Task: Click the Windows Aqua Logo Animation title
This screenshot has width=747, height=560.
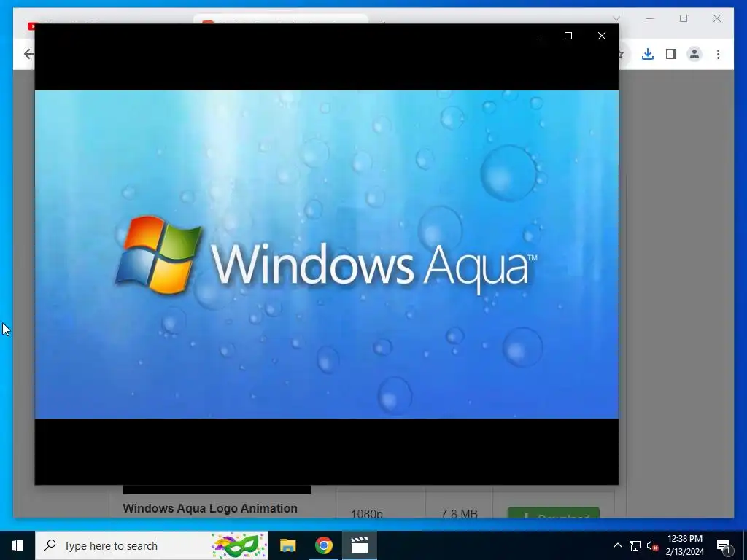Action: point(210,508)
